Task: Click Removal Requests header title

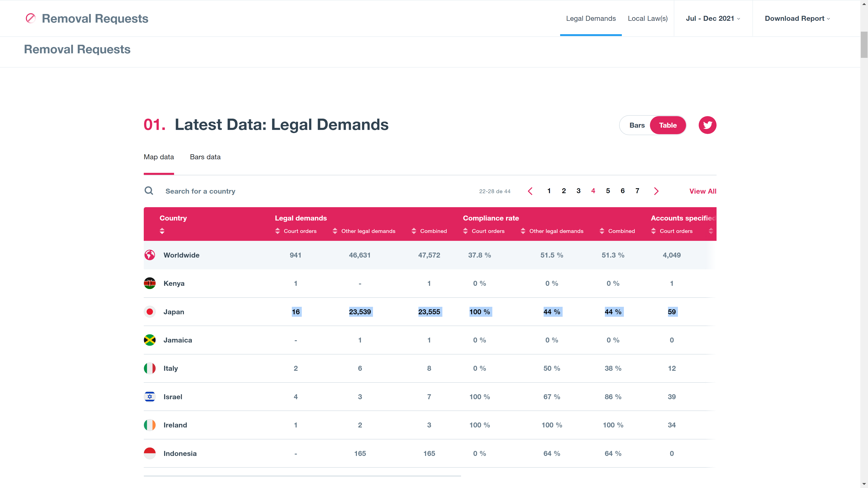Action: coord(95,19)
